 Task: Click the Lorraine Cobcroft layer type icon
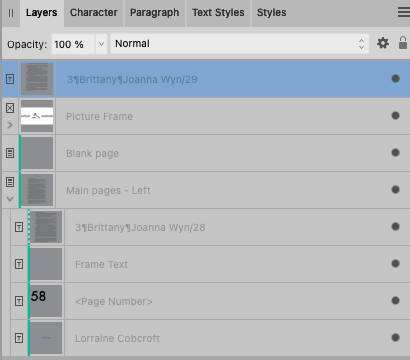point(19,338)
